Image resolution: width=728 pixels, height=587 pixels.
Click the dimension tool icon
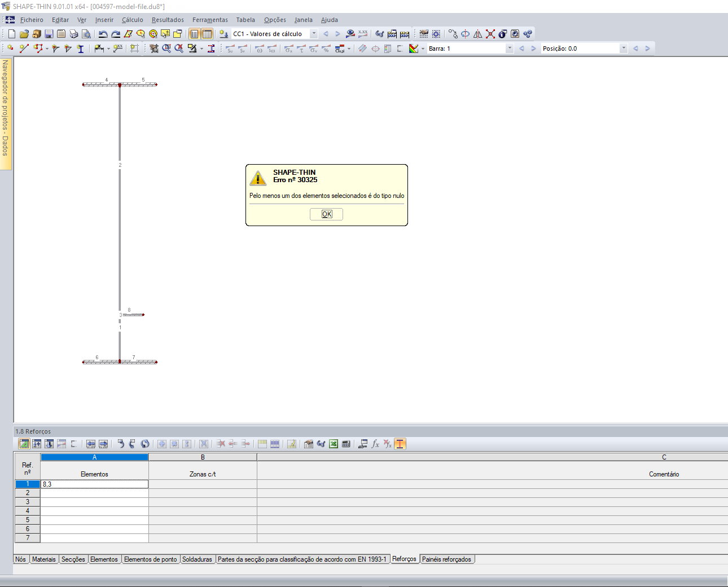[x=99, y=48]
